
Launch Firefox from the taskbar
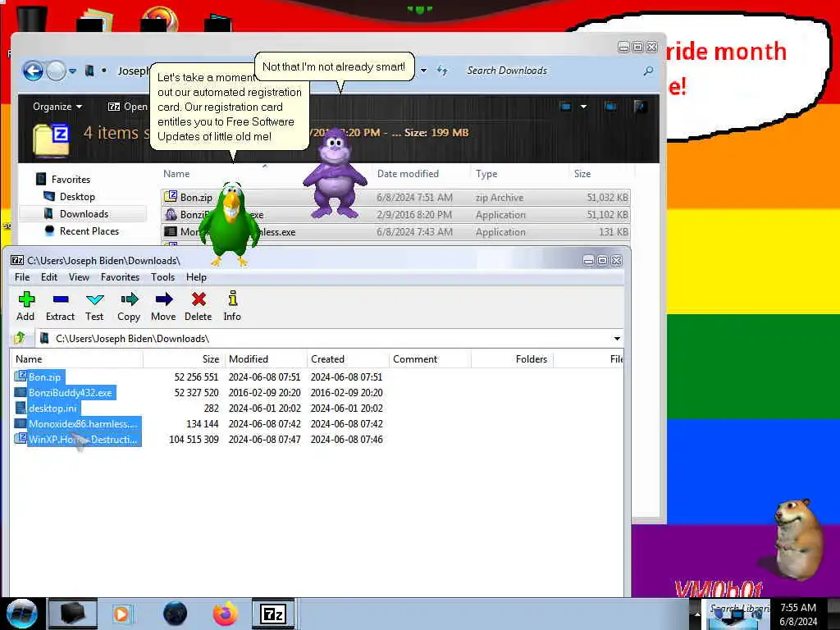[x=226, y=614]
